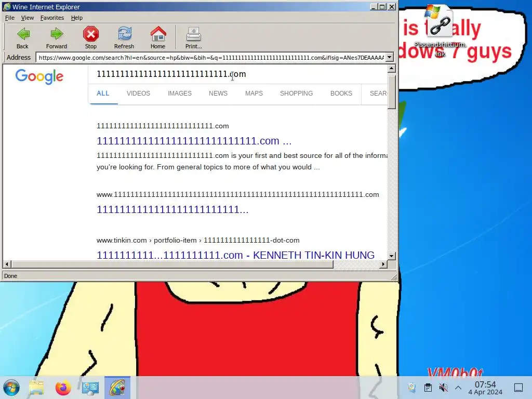Switch to the VIDEOS tab

coord(138,94)
